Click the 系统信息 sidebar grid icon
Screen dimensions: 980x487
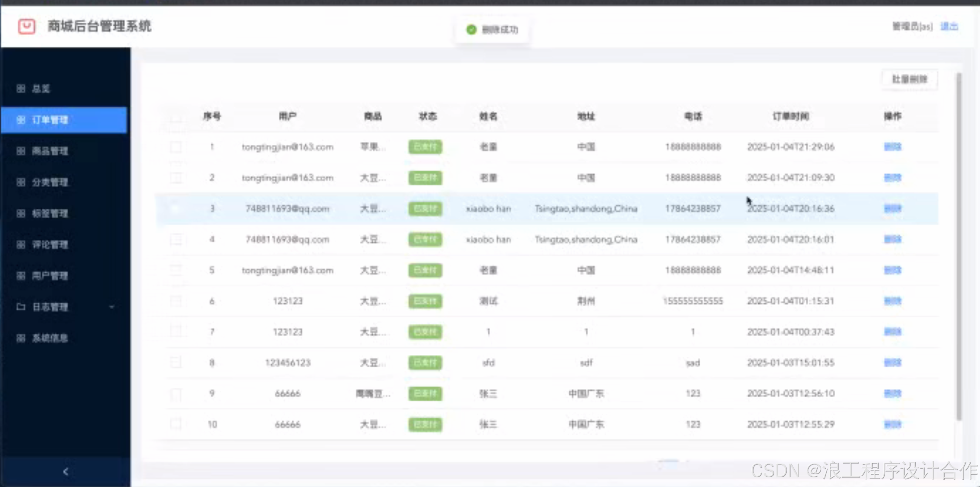pyautogui.click(x=20, y=338)
